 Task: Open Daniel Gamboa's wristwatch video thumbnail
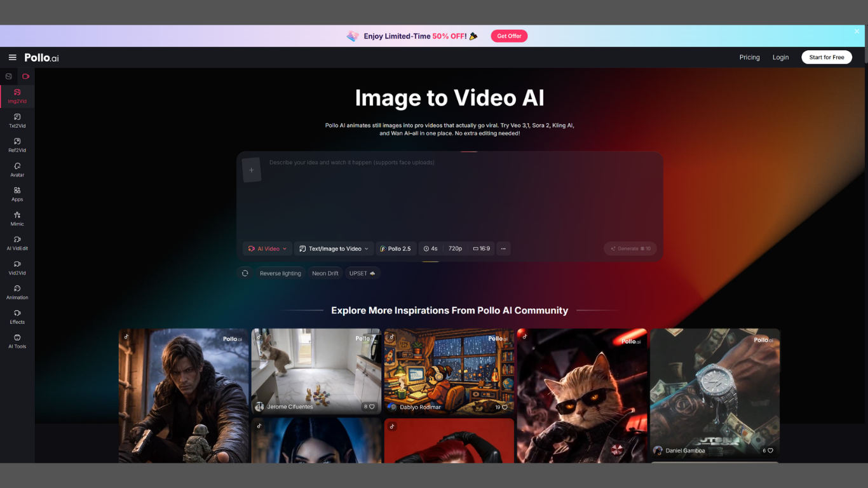715,393
